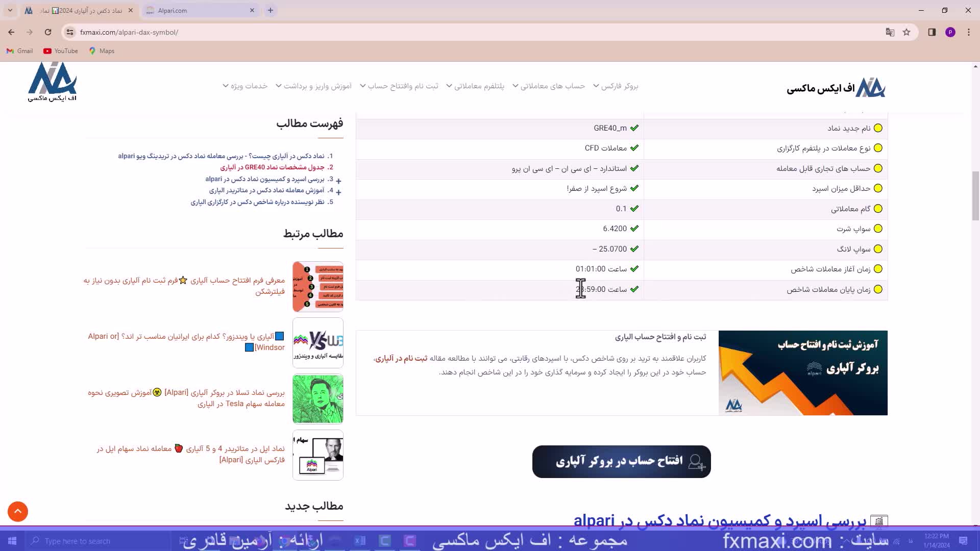Viewport: 980px width, 551px height.
Task: Click the page vertical scrollbar thumb
Action: coord(975,196)
